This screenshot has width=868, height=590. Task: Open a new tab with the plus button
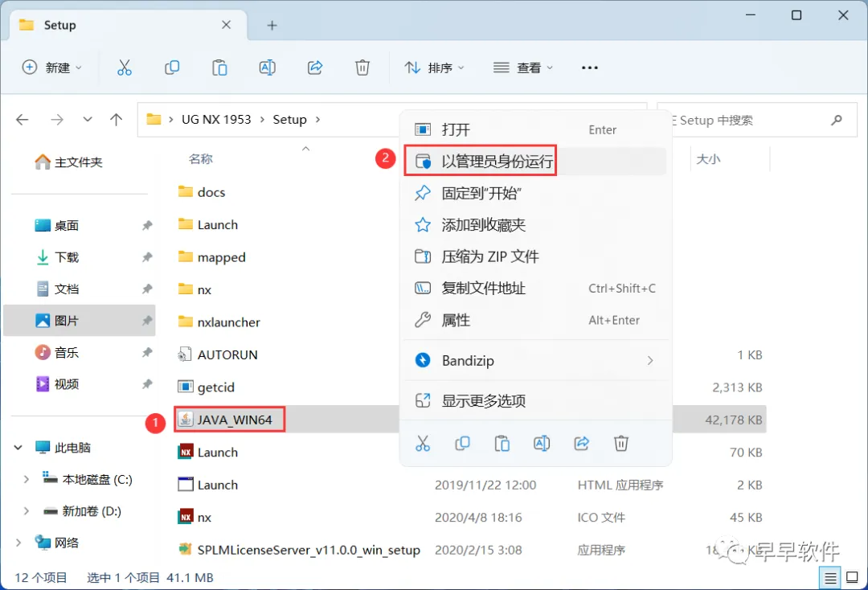[x=272, y=25]
